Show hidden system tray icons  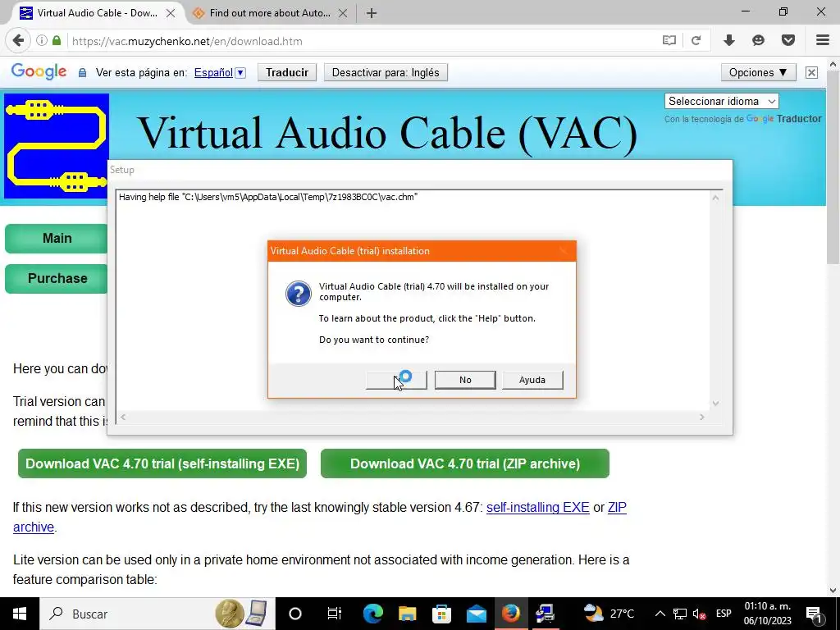tap(660, 614)
